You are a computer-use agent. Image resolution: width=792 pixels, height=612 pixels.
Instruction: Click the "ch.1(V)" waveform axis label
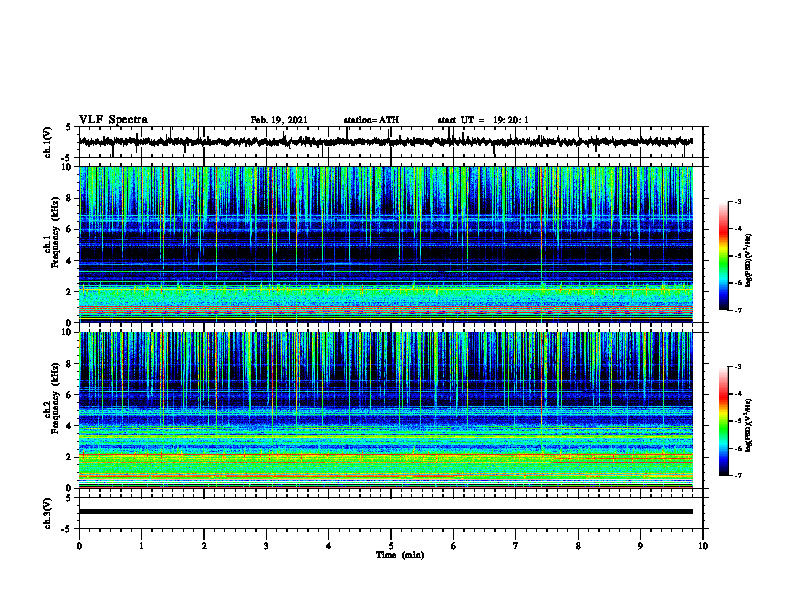point(47,142)
